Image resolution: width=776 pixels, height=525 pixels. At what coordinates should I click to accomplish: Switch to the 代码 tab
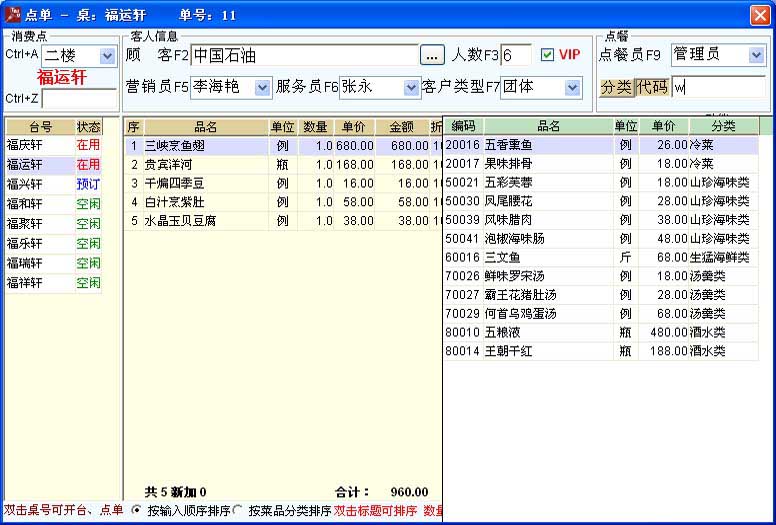652,87
